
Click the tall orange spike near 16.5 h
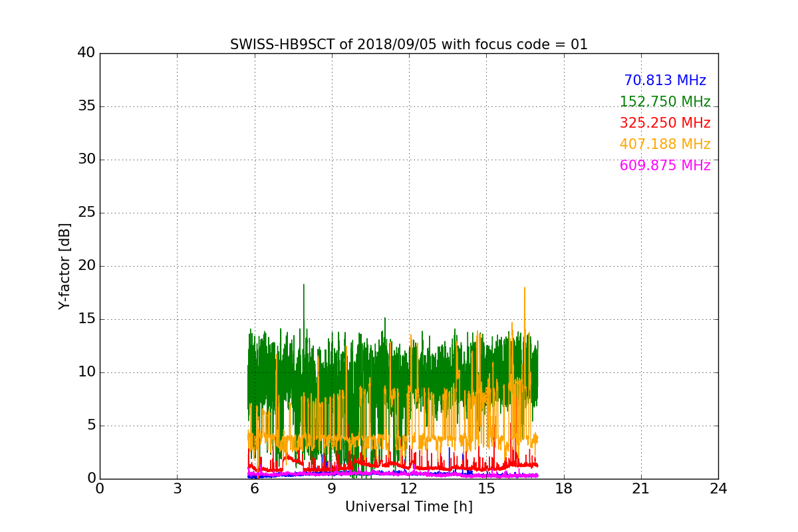[525, 309]
